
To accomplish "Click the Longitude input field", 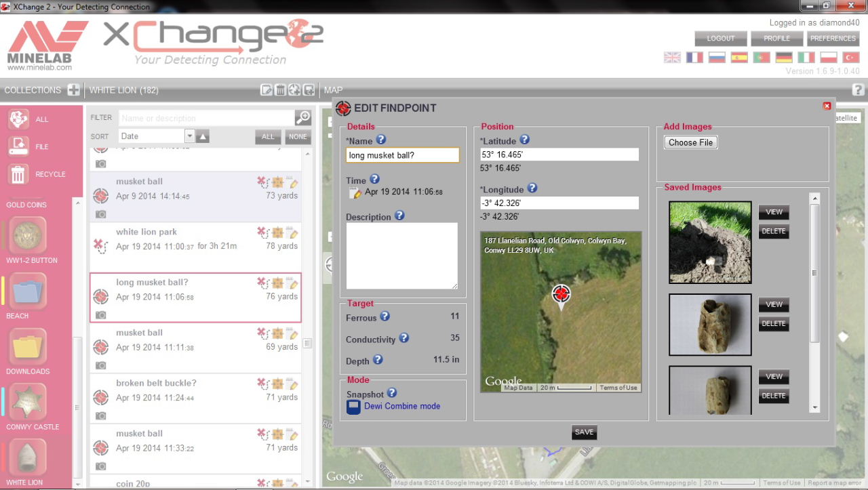I will click(x=559, y=203).
